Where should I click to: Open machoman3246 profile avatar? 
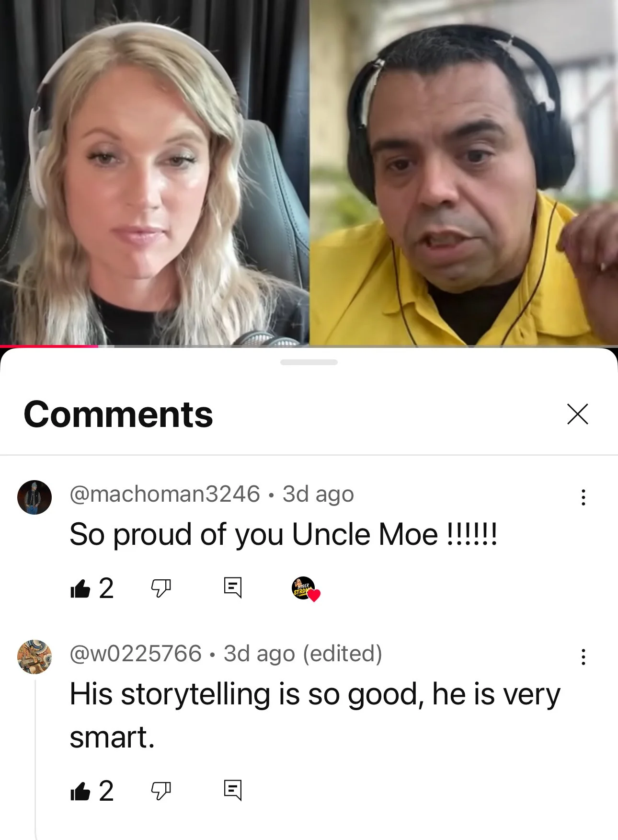pos(34,497)
